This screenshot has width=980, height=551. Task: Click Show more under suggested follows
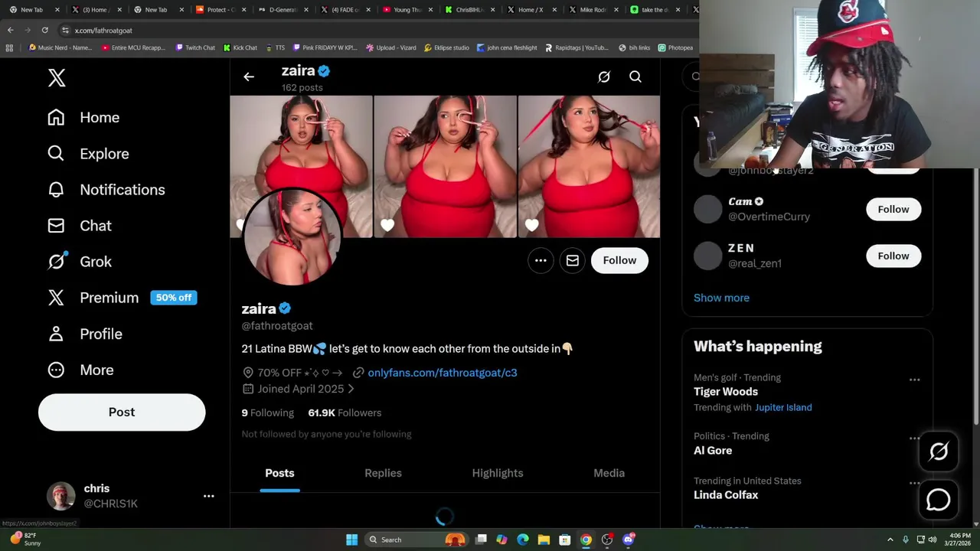[721, 298]
